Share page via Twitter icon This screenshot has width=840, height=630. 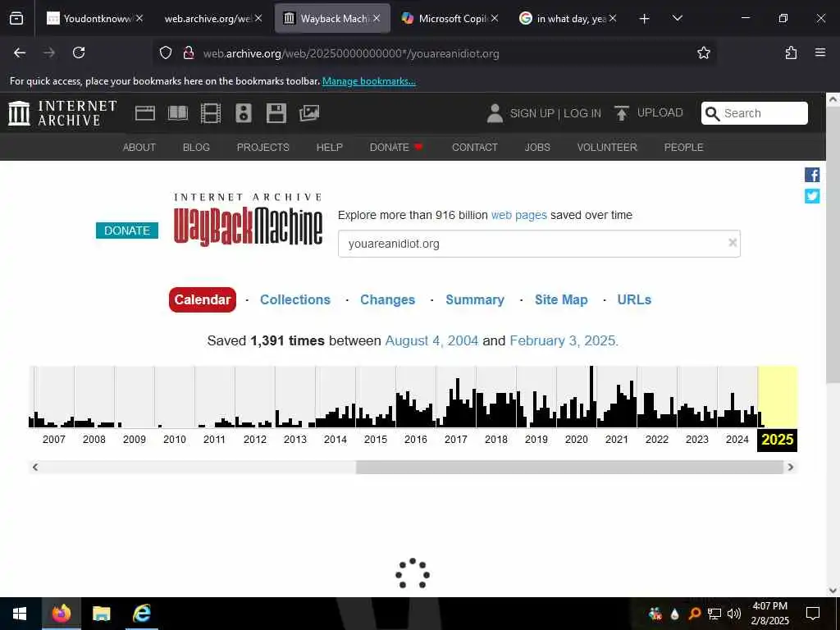point(812,196)
